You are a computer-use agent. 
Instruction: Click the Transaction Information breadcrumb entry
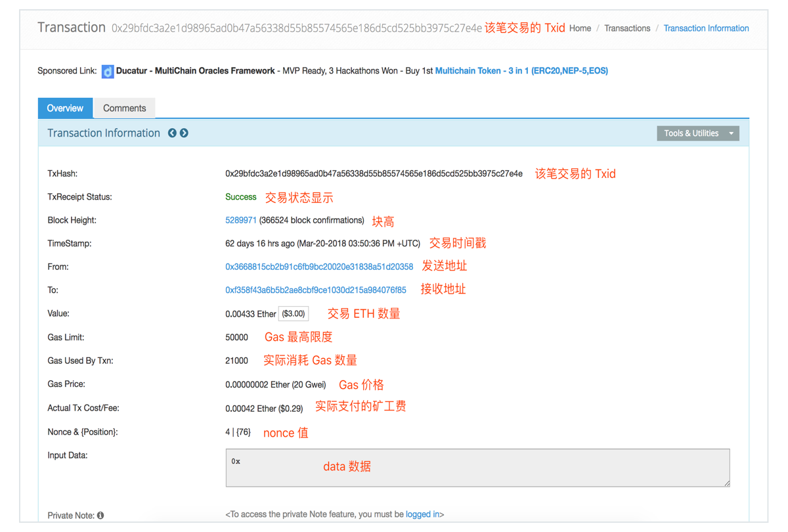coord(706,28)
